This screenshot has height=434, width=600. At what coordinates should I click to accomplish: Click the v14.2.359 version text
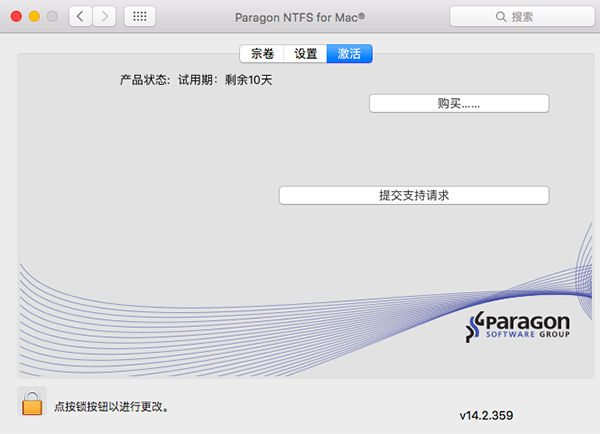[x=486, y=415]
